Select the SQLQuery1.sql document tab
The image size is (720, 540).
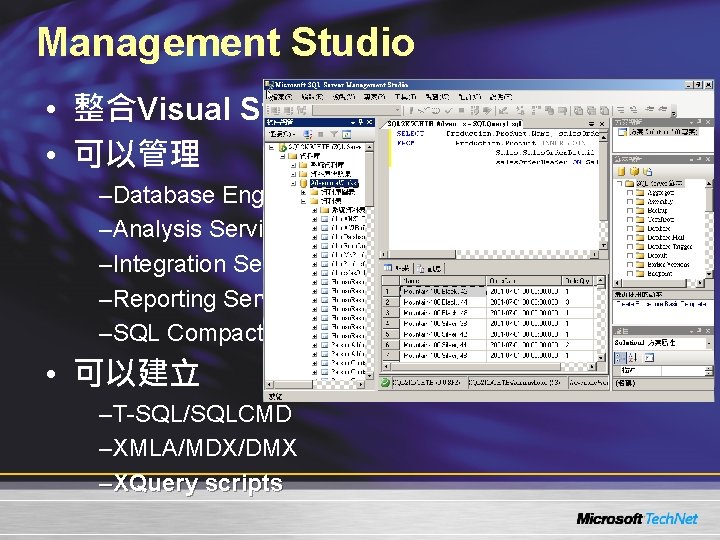(x=454, y=124)
